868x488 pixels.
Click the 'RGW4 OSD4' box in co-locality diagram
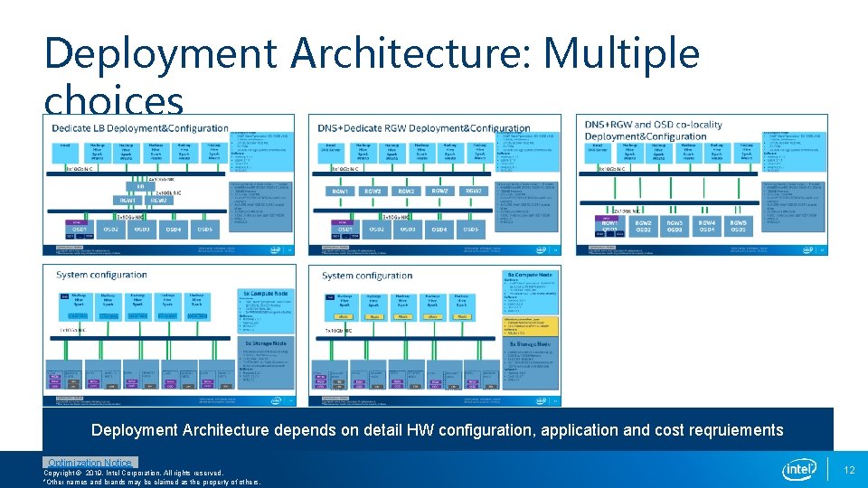tap(707, 226)
